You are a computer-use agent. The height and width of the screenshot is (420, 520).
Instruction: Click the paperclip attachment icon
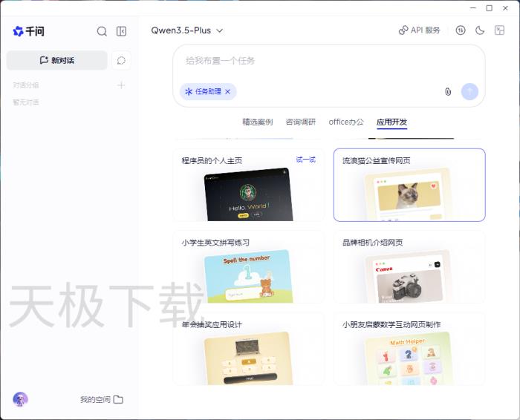click(448, 91)
